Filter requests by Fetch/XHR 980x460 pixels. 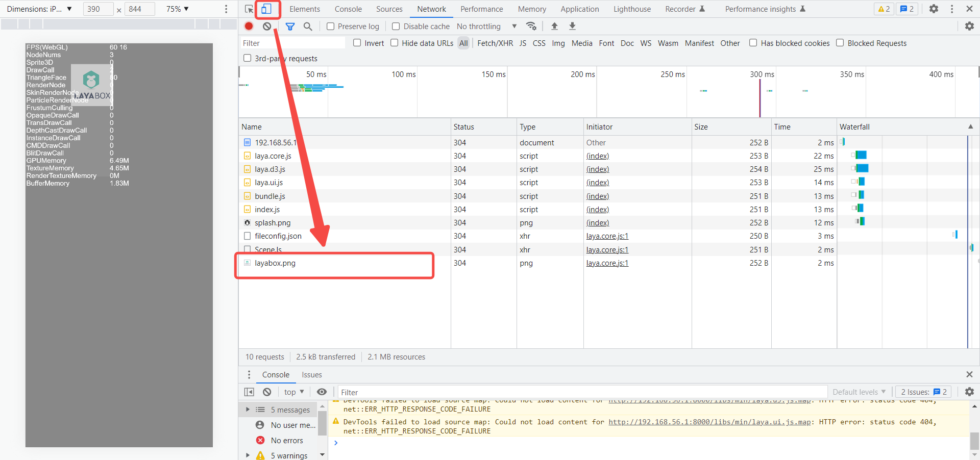495,43
